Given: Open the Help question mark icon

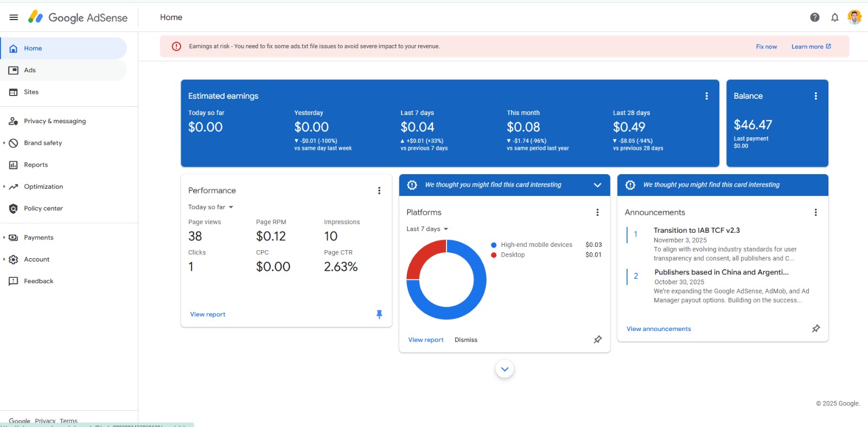Looking at the screenshot, I should tap(814, 17).
